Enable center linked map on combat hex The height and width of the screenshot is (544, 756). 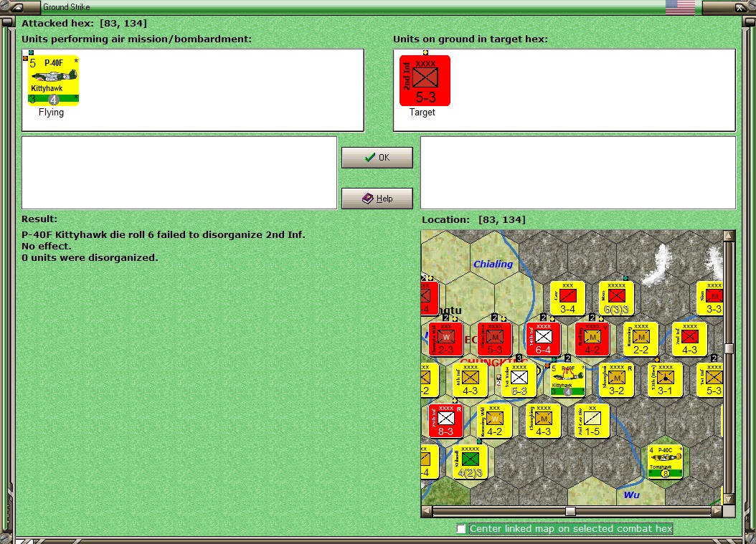[x=461, y=528]
